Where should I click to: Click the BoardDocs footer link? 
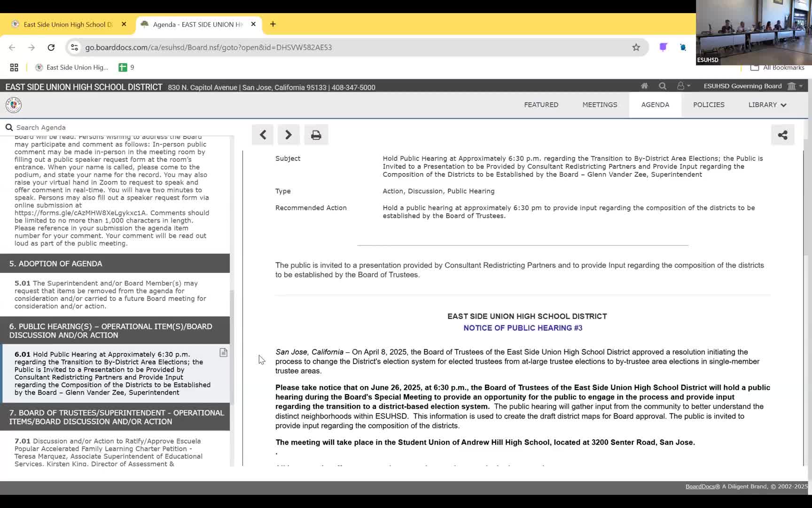tap(700, 486)
